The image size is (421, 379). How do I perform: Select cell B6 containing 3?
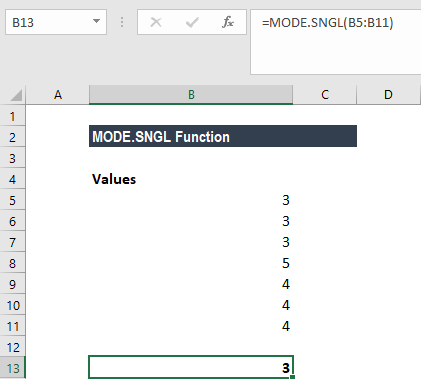(191, 221)
